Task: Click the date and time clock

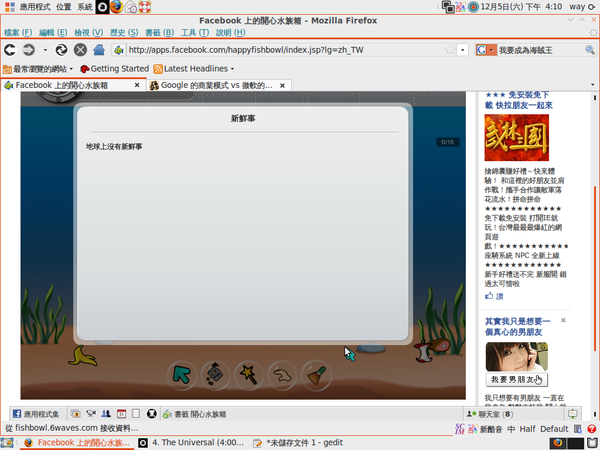Action: (x=521, y=7)
